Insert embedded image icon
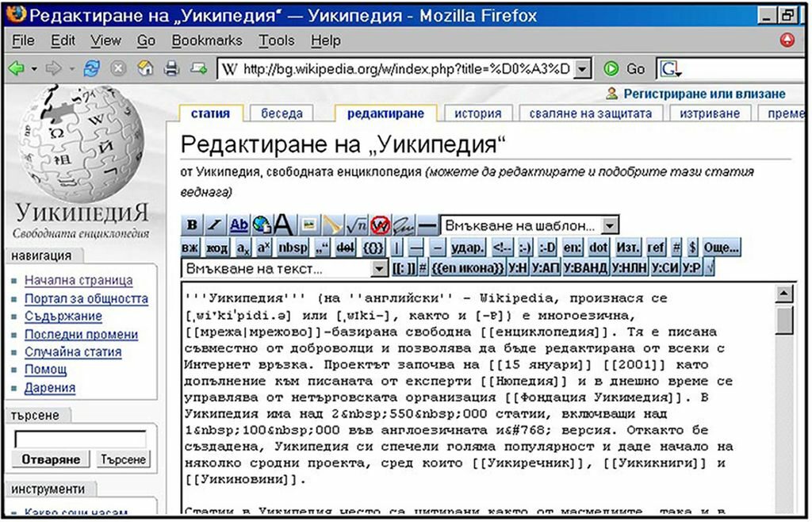The width and height of the screenshot is (812, 522). (309, 225)
